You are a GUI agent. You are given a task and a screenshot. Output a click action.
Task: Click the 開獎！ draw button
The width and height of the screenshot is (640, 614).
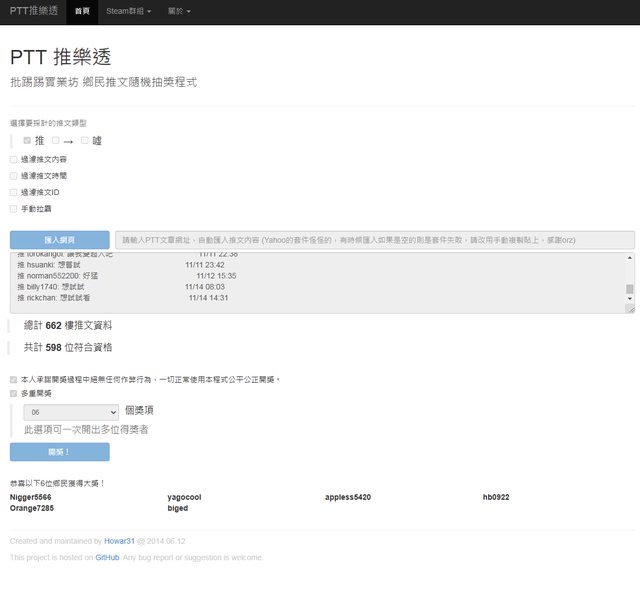pos(60,452)
